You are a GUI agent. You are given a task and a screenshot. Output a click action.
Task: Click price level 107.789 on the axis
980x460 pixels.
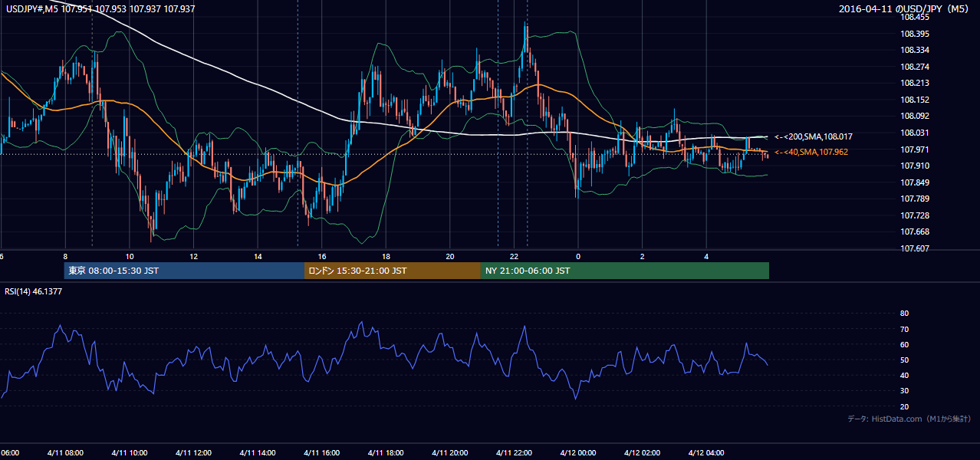click(x=915, y=199)
